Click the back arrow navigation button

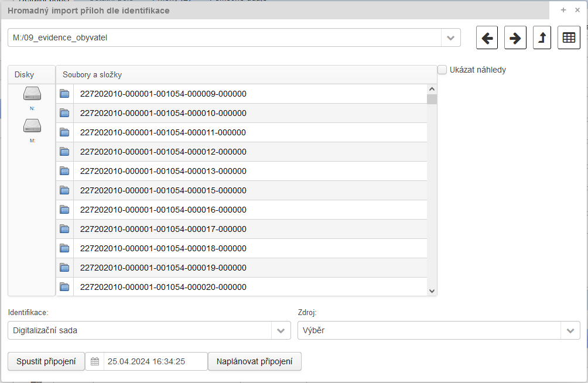point(486,38)
